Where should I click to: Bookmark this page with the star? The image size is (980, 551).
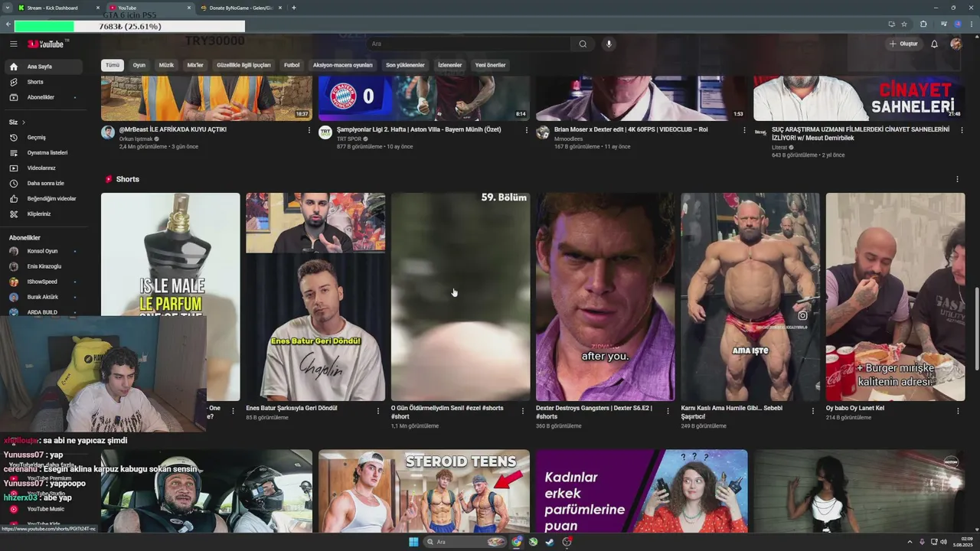904,24
